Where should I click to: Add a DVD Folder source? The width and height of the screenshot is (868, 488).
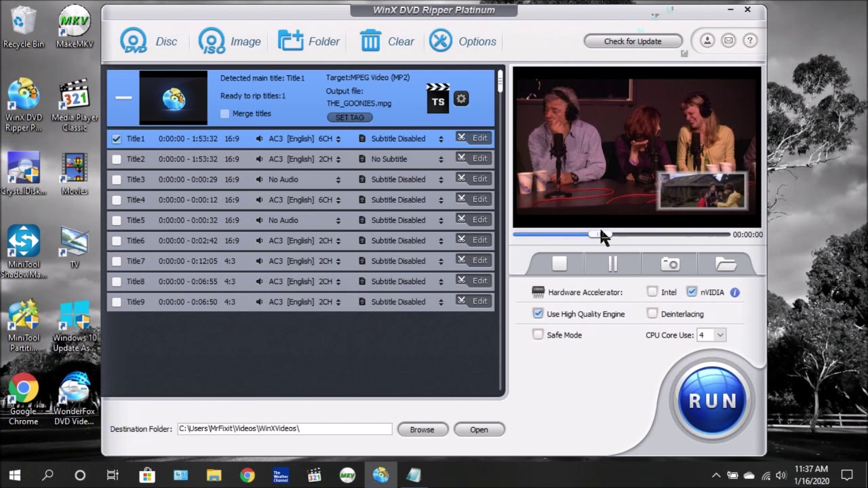click(309, 41)
